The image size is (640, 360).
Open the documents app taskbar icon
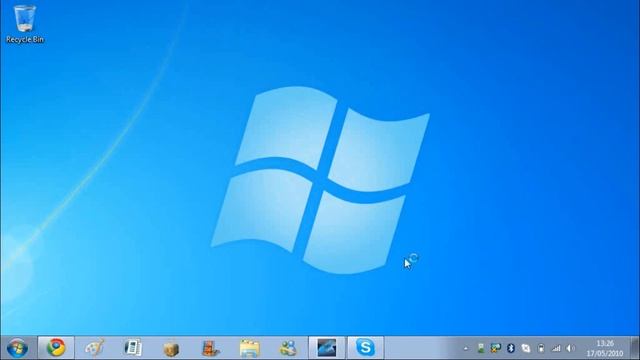[133, 348]
